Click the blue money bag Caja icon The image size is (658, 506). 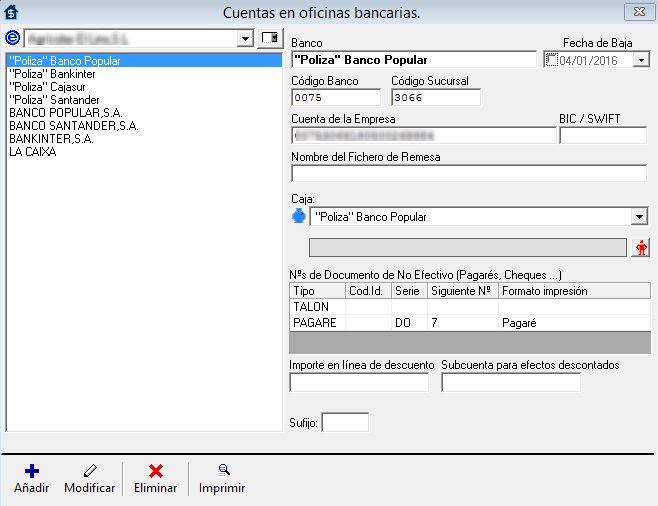pyautogui.click(x=298, y=216)
